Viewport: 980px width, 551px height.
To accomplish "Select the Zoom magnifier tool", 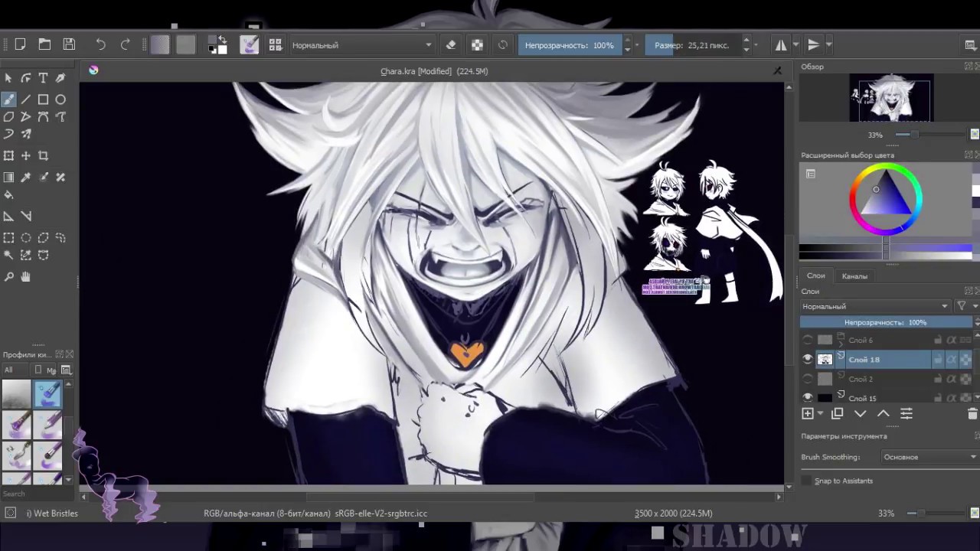I will click(x=8, y=277).
